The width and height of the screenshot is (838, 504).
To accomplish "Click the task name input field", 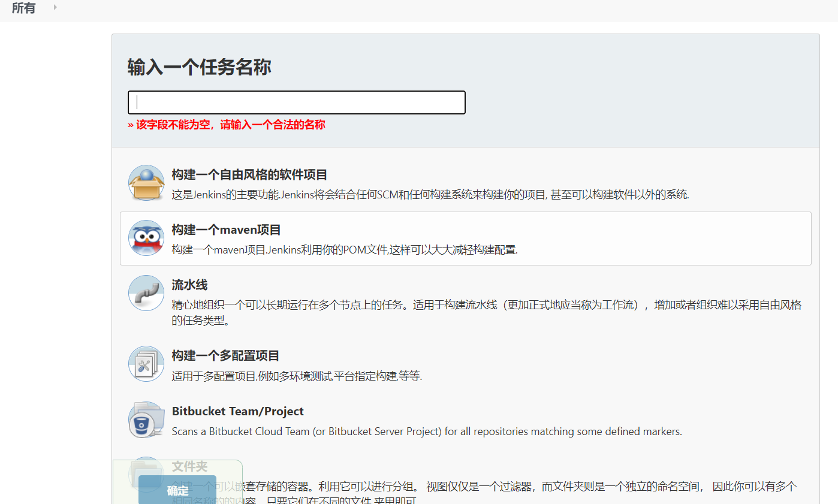I will tap(297, 102).
